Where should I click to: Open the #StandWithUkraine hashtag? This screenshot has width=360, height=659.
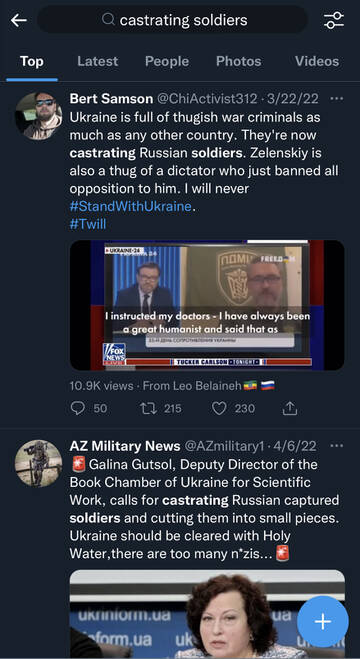(131, 206)
